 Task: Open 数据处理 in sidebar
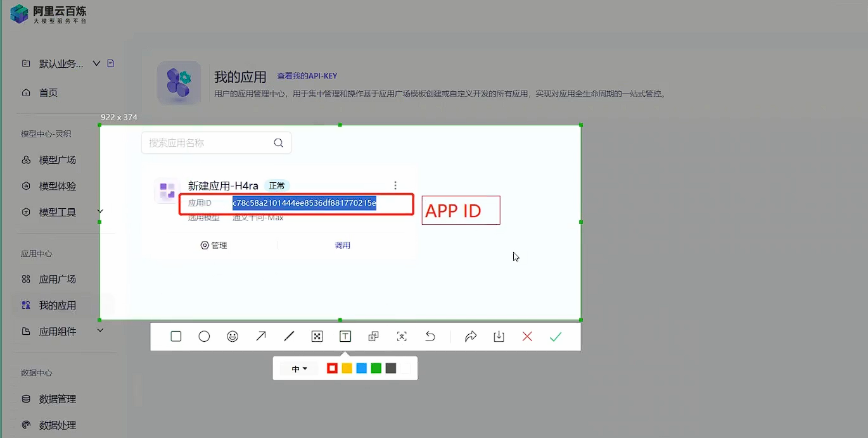click(x=57, y=425)
